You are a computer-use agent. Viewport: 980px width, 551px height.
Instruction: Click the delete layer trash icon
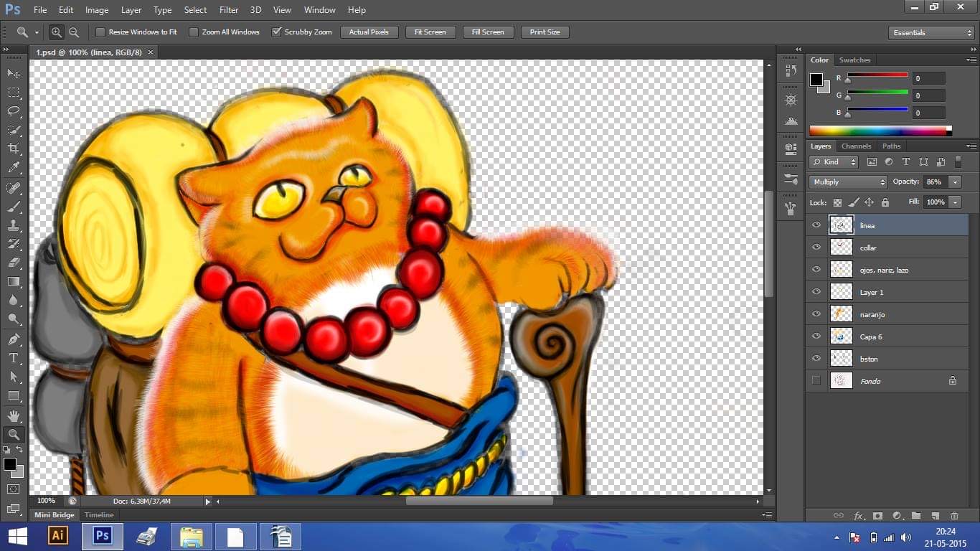point(954,516)
